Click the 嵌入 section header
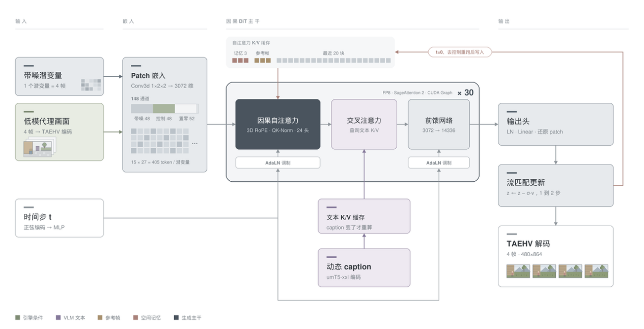 click(128, 21)
